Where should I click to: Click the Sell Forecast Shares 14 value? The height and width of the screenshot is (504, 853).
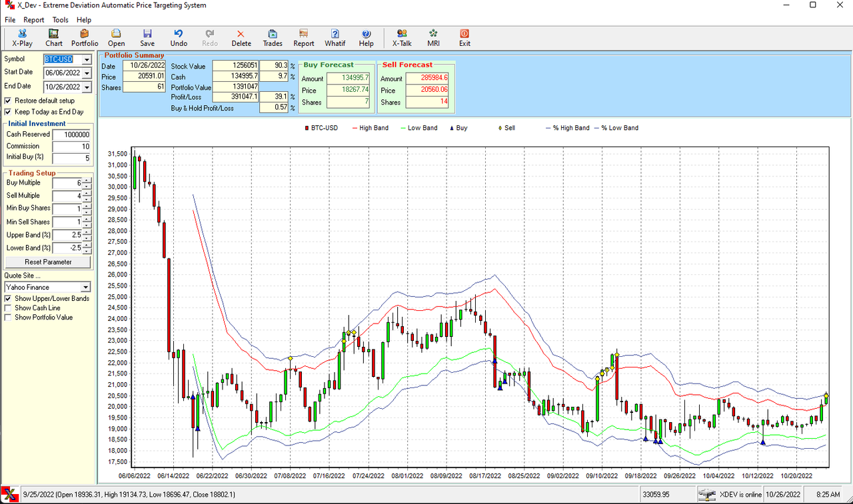click(x=426, y=103)
